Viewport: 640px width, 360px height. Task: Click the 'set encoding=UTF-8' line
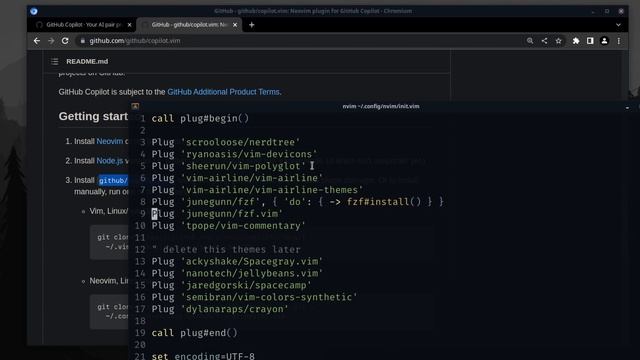[x=203, y=356]
